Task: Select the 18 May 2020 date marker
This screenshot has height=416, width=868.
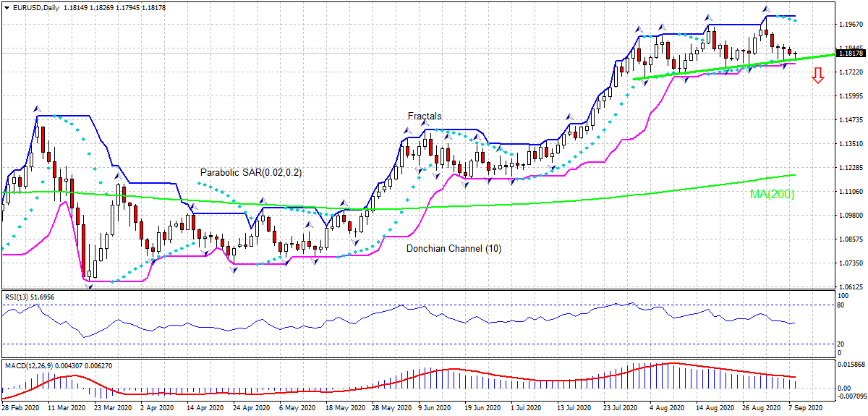Action: point(346,408)
